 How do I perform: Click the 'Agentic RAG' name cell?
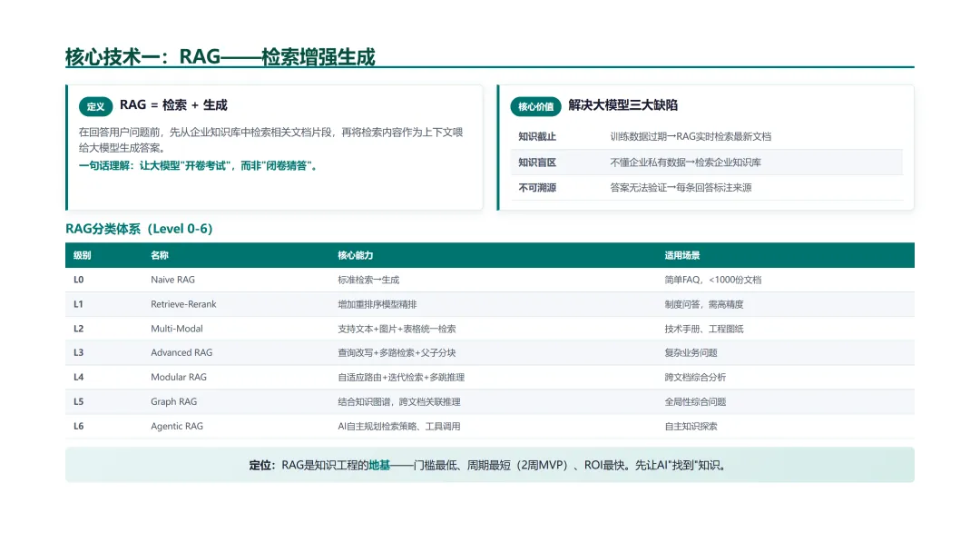click(x=177, y=427)
